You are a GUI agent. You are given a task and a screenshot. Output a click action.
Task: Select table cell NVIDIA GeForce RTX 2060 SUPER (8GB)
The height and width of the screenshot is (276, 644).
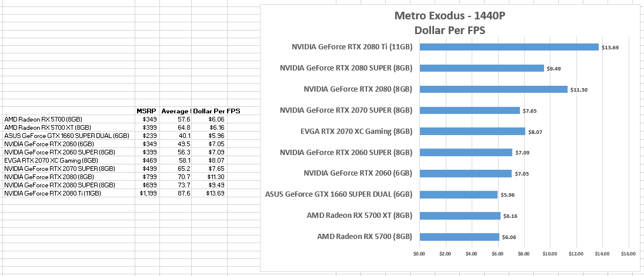[x=69, y=152]
